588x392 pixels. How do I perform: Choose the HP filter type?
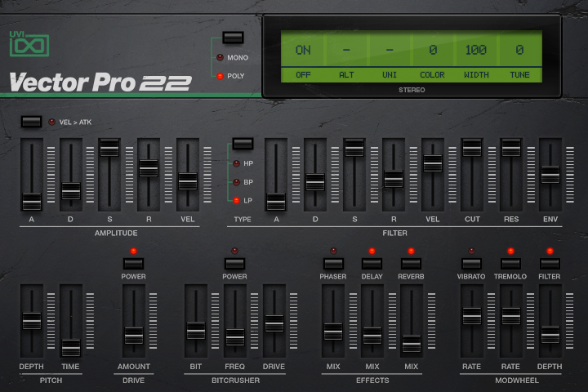(236, 163)
